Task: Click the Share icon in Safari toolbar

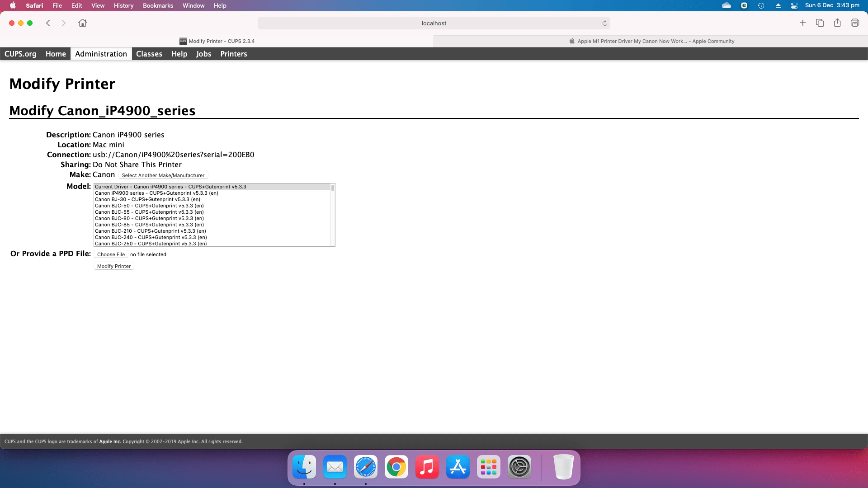Action: (837, 23)
